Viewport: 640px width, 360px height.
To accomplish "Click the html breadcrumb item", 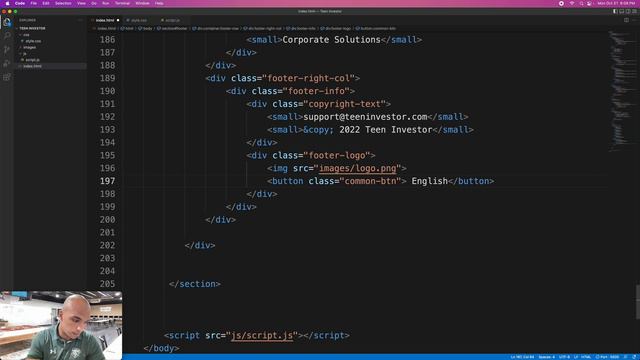I will tap(128, 29).
